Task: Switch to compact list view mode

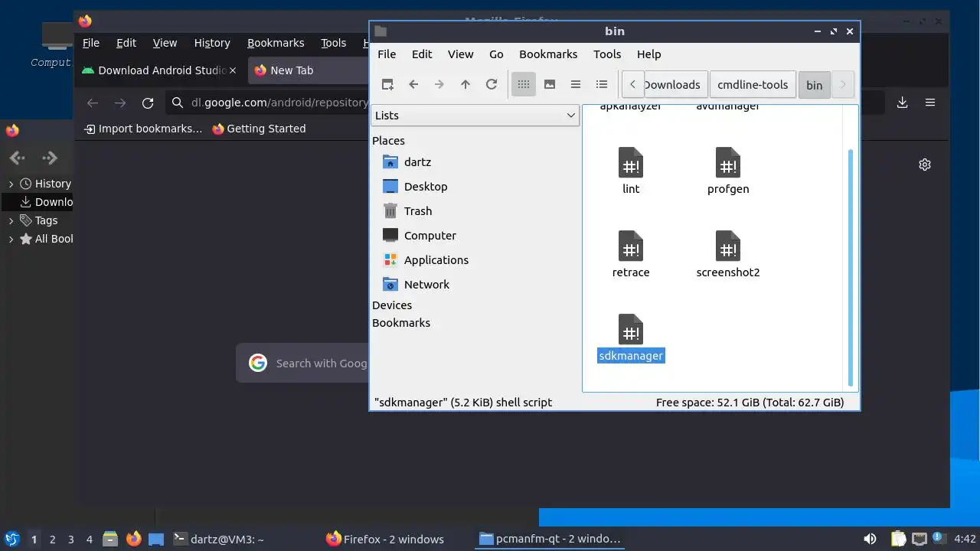Action: (x=576, y=84)
